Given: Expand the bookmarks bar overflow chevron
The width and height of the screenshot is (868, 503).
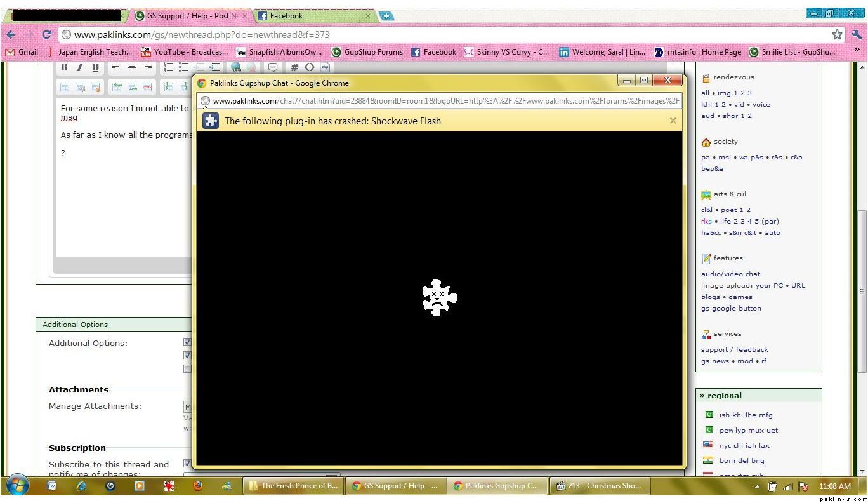Looking at the screenshot, I should click(857, 51).
